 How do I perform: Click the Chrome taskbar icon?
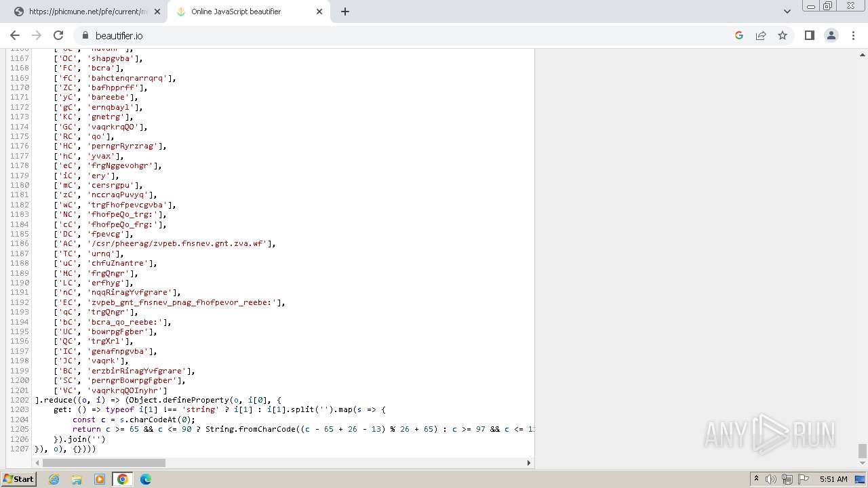(123, 479)
